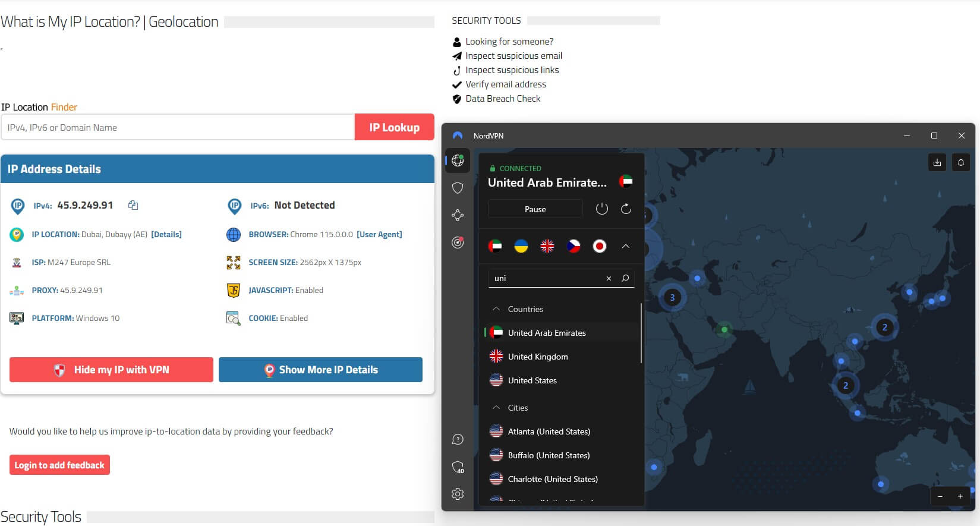
Task: Click the shield icon with the 40 badge
Action: [458, 467]
